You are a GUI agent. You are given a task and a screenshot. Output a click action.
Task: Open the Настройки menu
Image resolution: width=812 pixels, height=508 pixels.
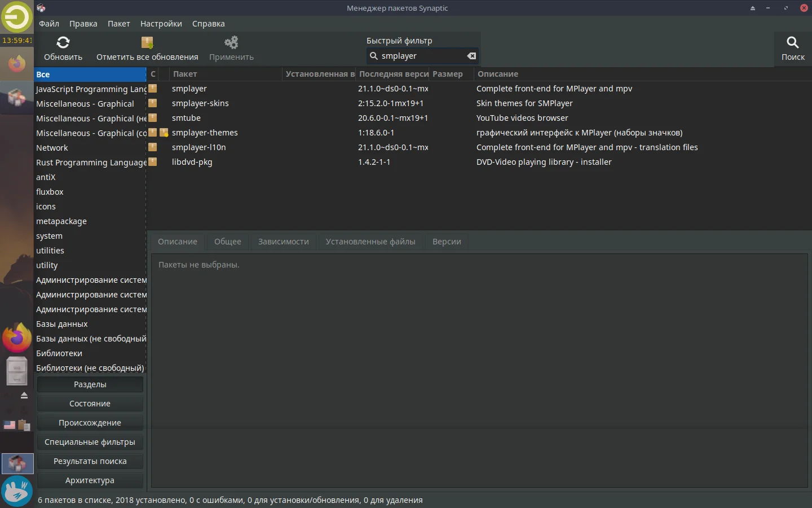pos(161,24)
